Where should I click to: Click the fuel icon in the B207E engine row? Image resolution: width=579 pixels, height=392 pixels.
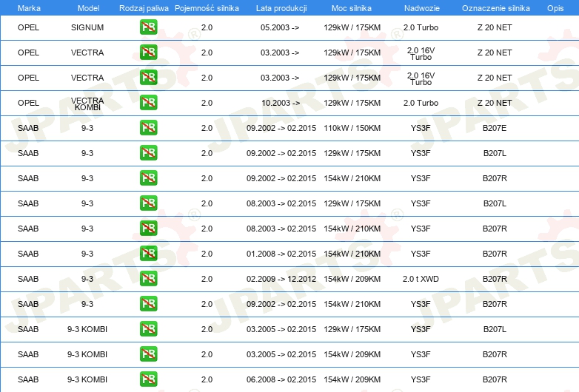tap(148, 128)
